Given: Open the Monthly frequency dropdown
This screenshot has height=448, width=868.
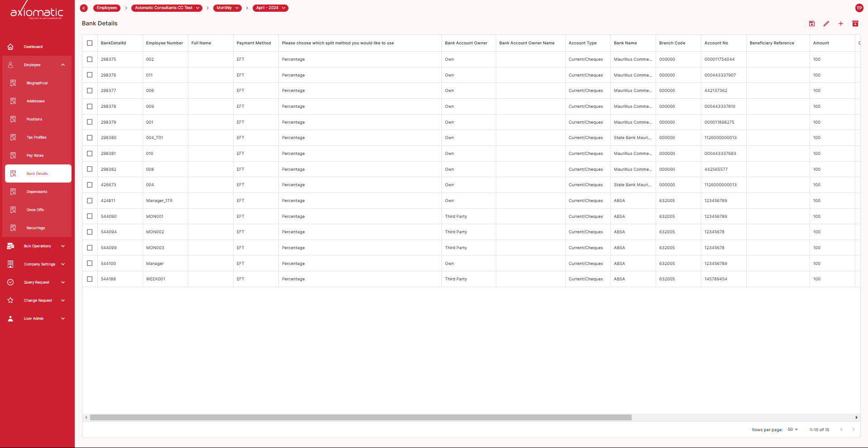Looking at the screenshot, I should [x=227, y=8].
